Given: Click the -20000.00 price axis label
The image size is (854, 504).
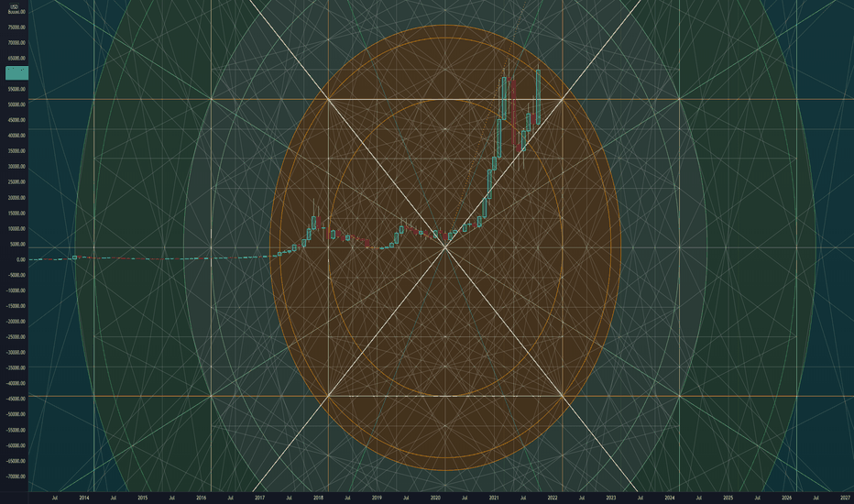Looking at the screenshot, I should (16, 322).
